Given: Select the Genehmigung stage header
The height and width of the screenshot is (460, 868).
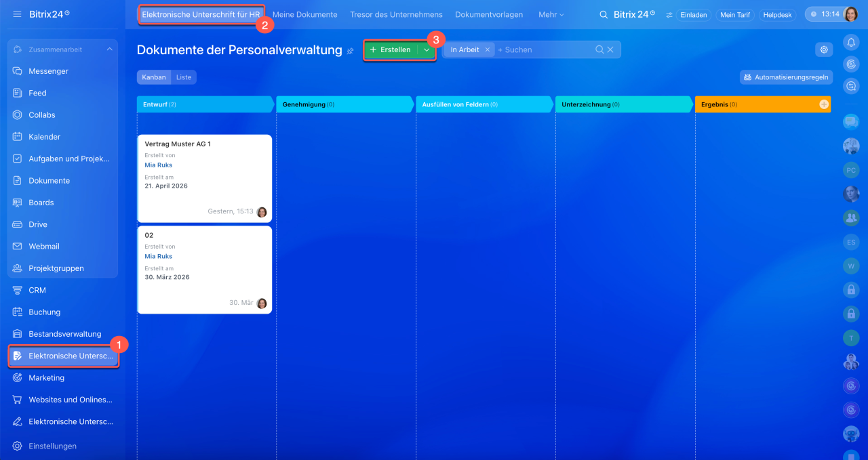Looking at the screenshot, I should coord(344,104).
